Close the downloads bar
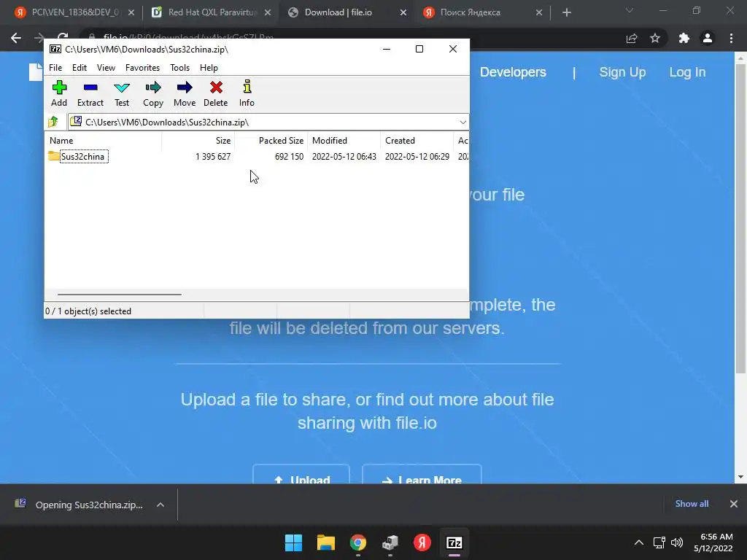747x560 pixels. [x=734, y=504]
